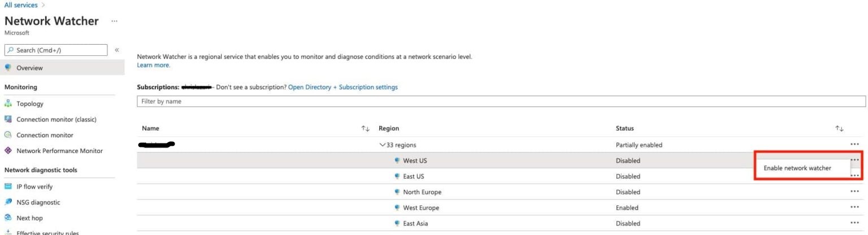Click the NSG diagnostic icon
Image resolution: width=868 pixels, height=235 pixels.
pyautogui.click(x=8, y=202)
